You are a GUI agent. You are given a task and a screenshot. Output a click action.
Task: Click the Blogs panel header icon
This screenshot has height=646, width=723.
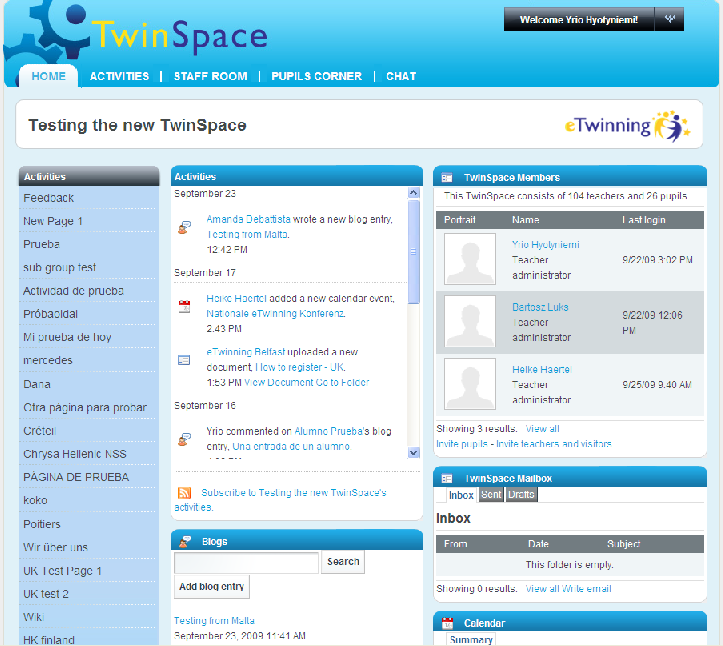pyautogui.click(x=185, y=541)
